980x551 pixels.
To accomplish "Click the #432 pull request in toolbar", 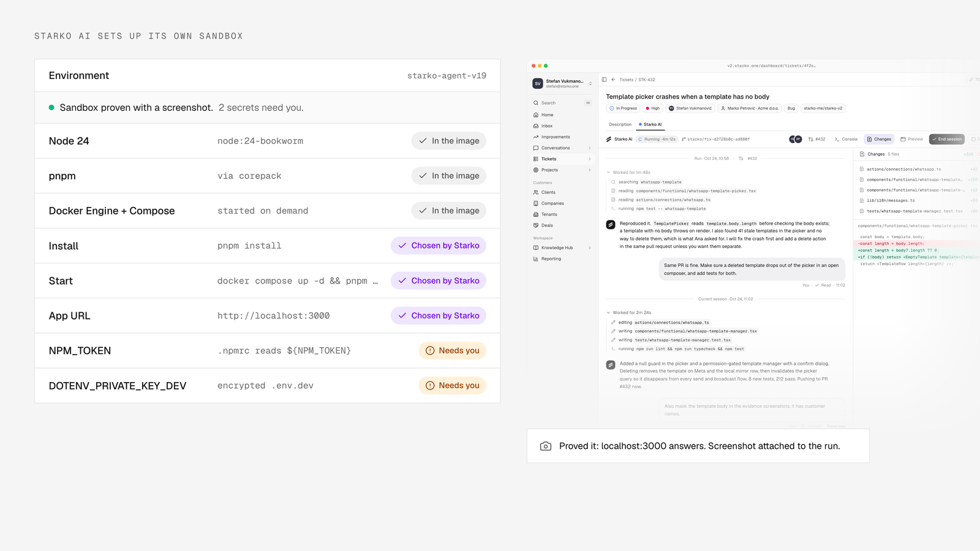I will click(816, 139).
